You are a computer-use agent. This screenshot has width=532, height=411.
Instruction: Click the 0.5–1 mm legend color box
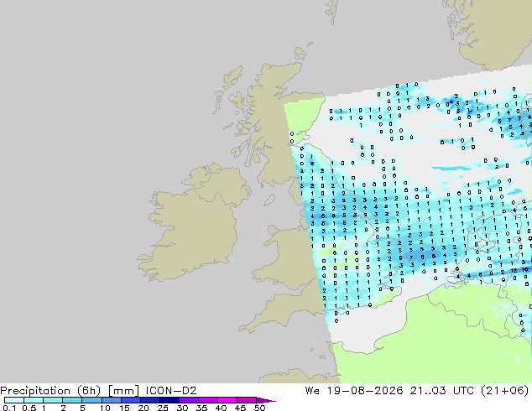[x=34, y=400]
